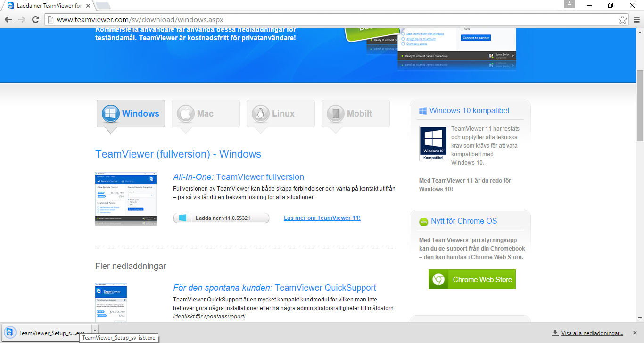The width and height of the screenshot is (644, 343).
Task: Focus the address bar with the teamviewer.com URL
Action: coord(337,19)
